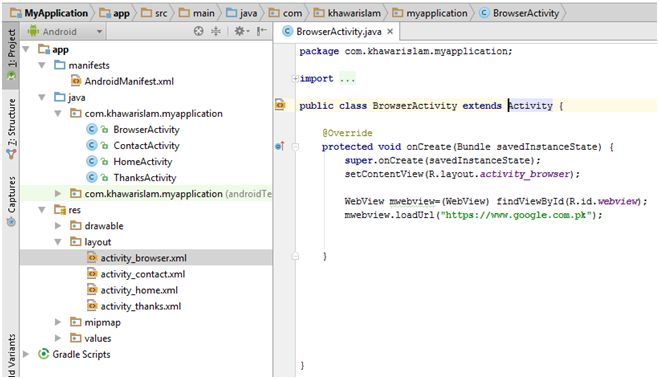The width and height of the screenshot is (659, 379).
Task: Close the BrowserActivity.java editor tab
Action: [x=390, y=32]
